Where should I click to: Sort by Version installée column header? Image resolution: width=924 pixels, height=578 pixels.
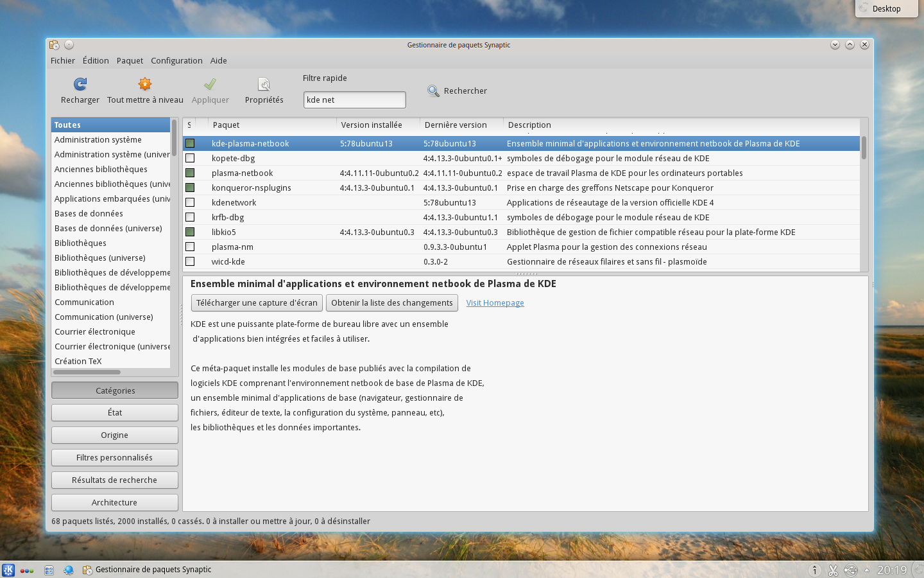pos(378,125)
